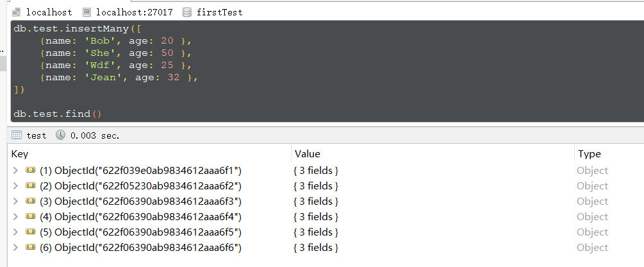This screenshot has height=267, width=644.
Task: Click the localhost:27017 server icon
Action: tap(87, 12)
